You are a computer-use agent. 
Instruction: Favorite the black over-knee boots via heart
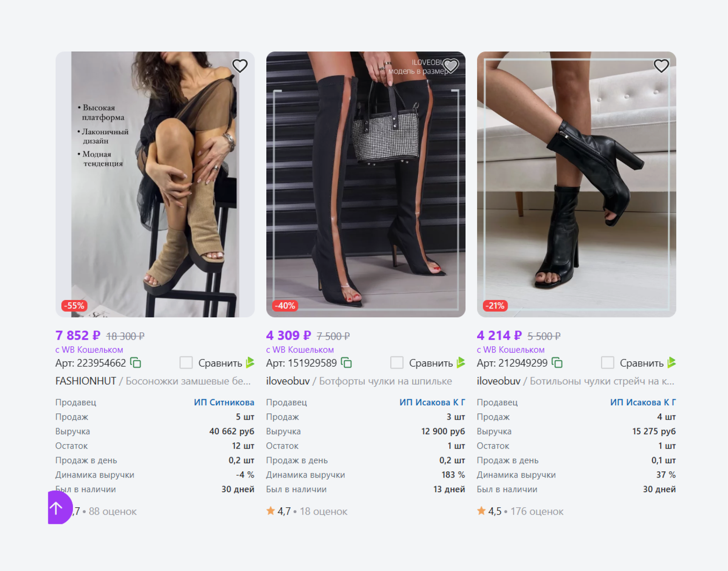pyautogui.click(x=450, y=66)
